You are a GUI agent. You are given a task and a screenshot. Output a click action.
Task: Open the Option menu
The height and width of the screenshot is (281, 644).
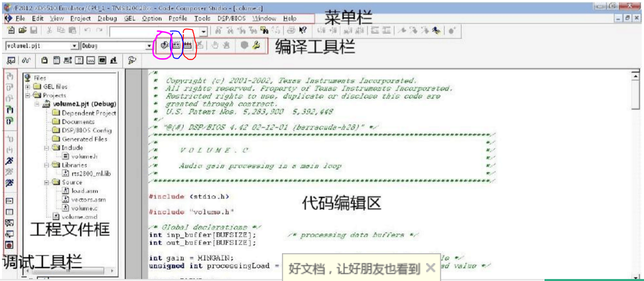pyautogui.click(x=152, y=18)
